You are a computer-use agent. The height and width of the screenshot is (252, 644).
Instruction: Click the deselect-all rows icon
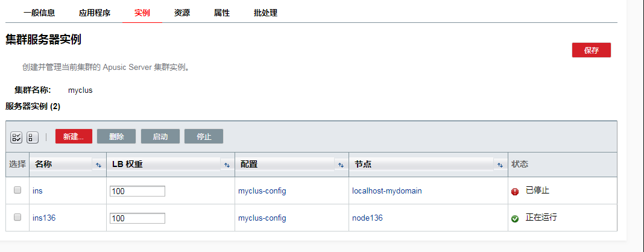click(x=33, y=137)
